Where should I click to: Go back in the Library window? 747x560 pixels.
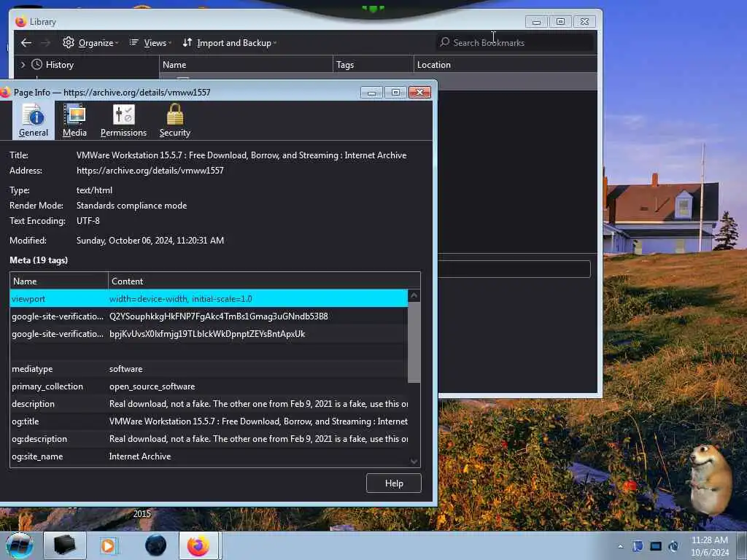(x=26, y=43)
